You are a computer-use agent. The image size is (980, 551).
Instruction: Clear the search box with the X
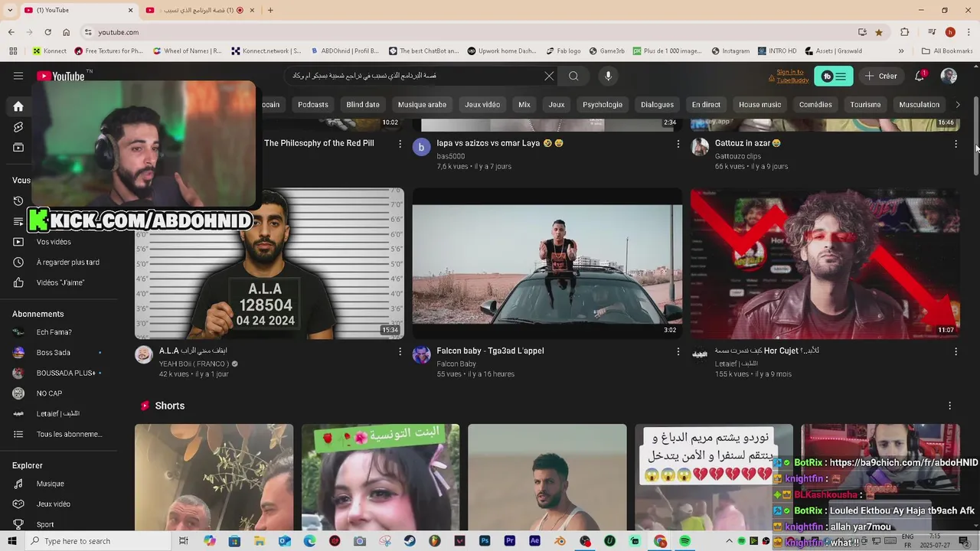(x=549, y=76)
